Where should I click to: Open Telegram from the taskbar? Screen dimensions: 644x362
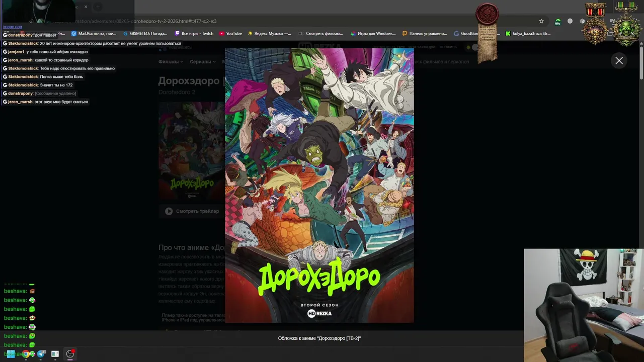pos(40,354)
